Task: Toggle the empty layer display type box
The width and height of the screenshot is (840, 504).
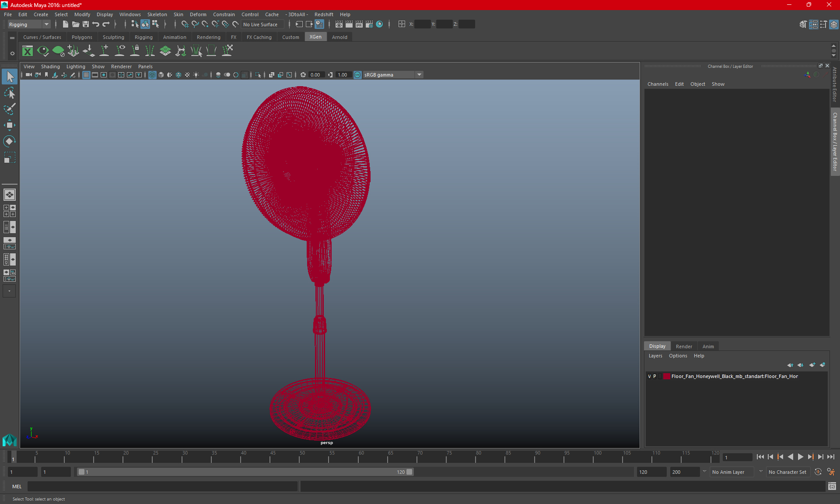Action: (x=660, y=376)
